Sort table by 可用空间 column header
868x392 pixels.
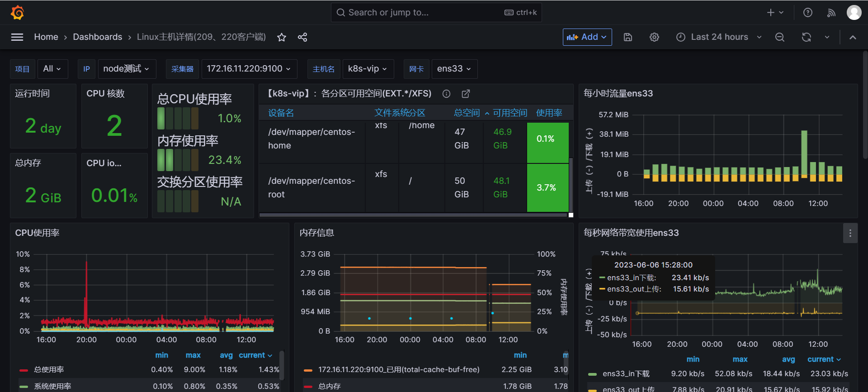point(509,113)
